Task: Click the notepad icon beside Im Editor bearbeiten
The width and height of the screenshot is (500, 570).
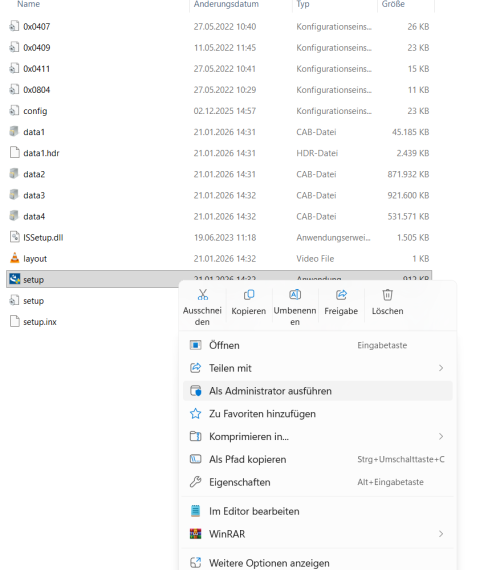Action: tap(196, 511)
